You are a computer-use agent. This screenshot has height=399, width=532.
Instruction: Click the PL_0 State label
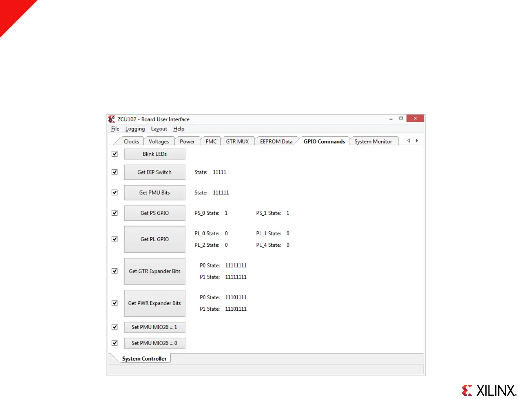207,233
